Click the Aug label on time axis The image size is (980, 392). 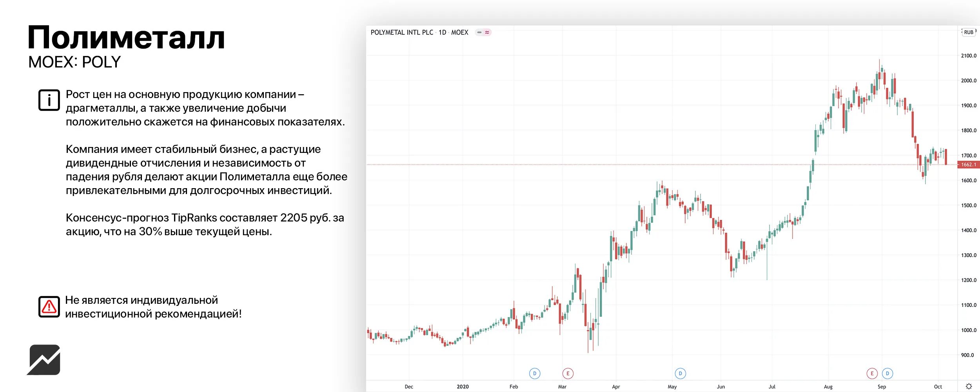828,387
